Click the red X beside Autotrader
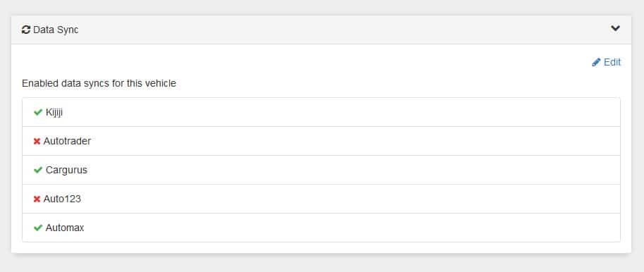 37,142
